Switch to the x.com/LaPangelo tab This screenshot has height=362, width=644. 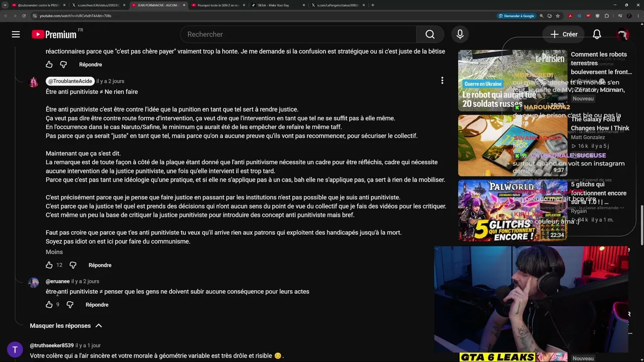pyautogui.click(x=338, y=5)
